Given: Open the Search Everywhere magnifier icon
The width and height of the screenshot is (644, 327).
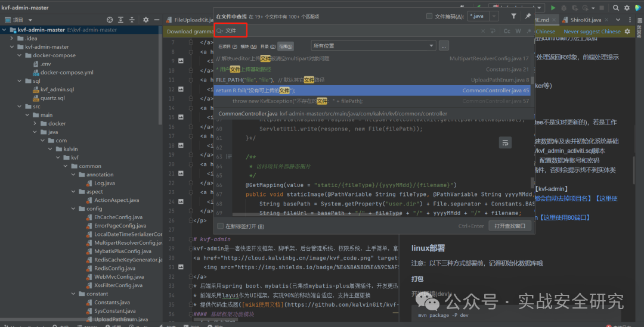Looking at the screenshot, I should pyautogui.click(x=615, y=8).
